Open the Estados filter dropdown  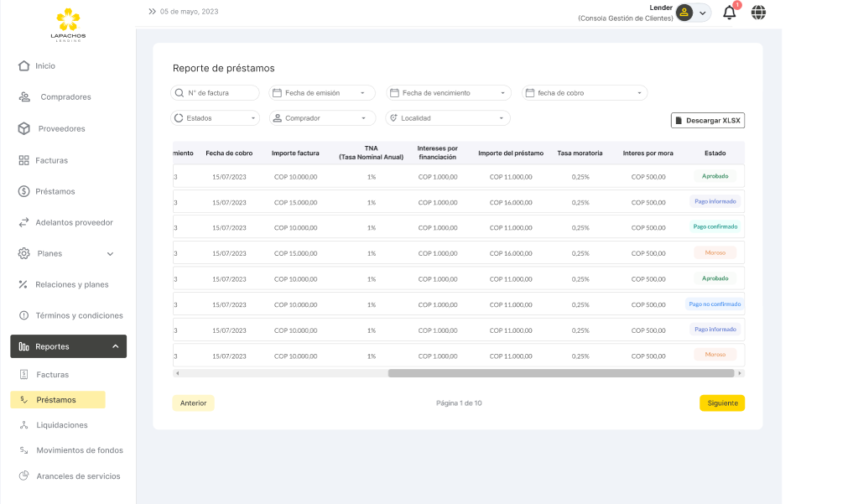click(x=216, y=118)
